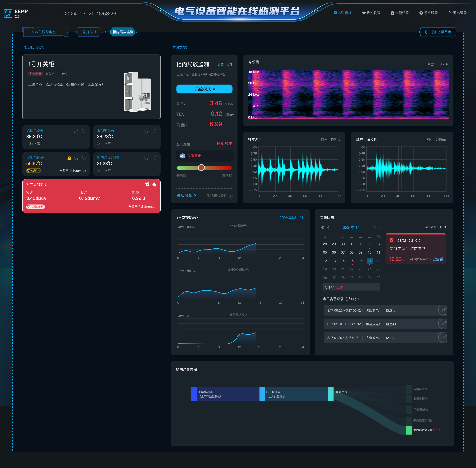The width and height of the screenshot is (476, 468).
Task: Click AI 尖端放电 badge on red card
Action: point(36,207)
